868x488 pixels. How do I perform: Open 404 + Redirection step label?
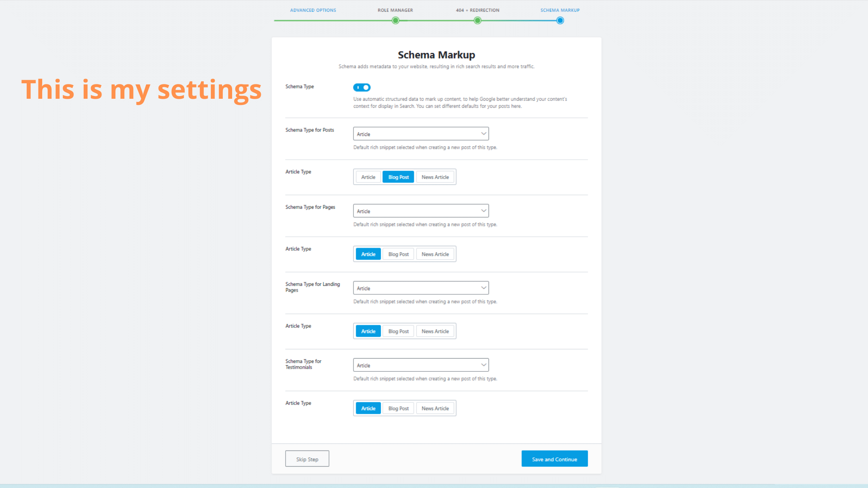click(477, 10)
